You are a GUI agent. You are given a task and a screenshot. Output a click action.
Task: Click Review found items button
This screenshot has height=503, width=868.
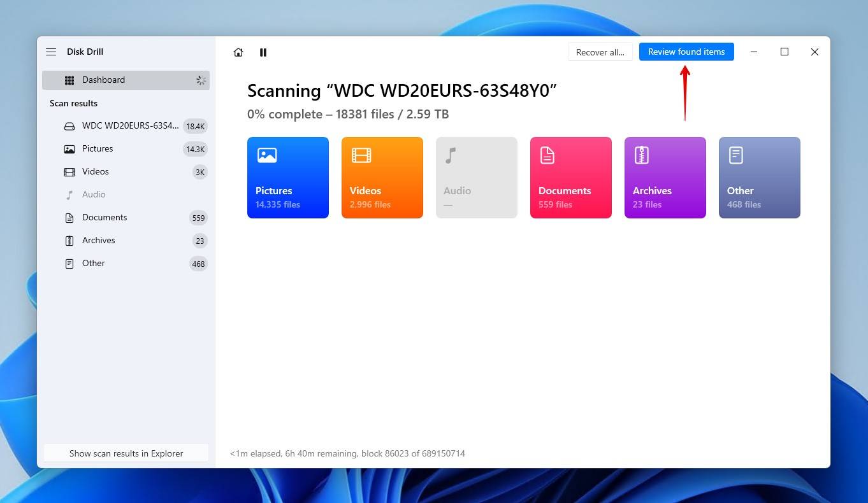click(686, 52)
